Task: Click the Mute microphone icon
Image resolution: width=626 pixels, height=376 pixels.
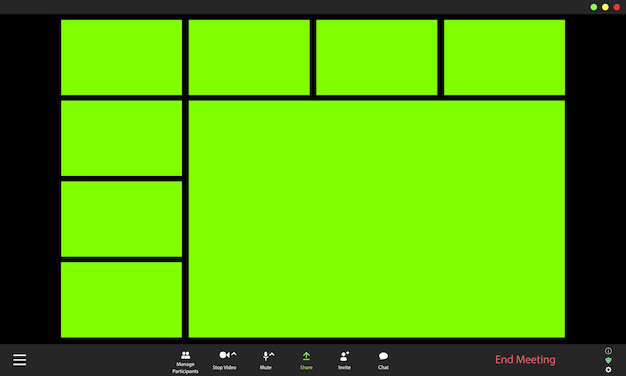Action: pos(265,356)
